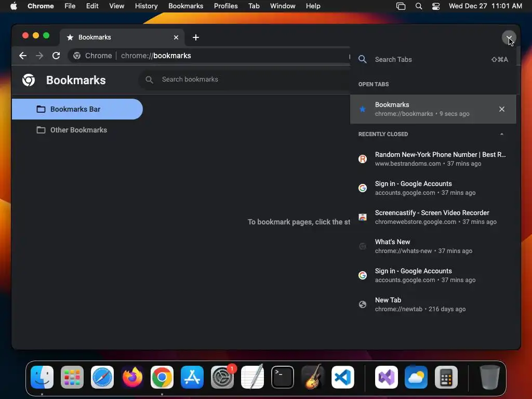The image size is (532, 399).
Task: Open the Help menu
Action: [x=313, y=6]
